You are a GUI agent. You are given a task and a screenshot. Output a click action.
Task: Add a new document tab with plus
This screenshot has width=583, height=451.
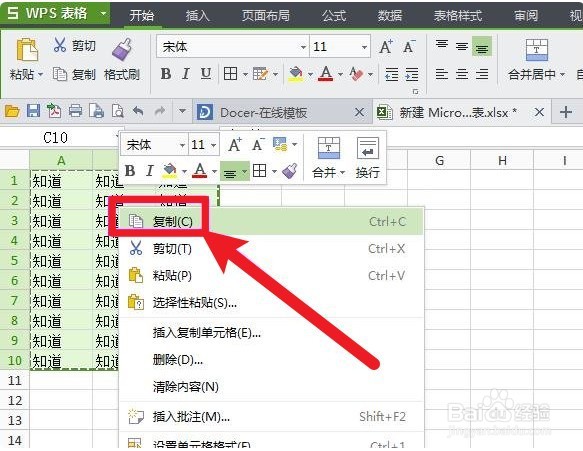click(x=566, y=112)
